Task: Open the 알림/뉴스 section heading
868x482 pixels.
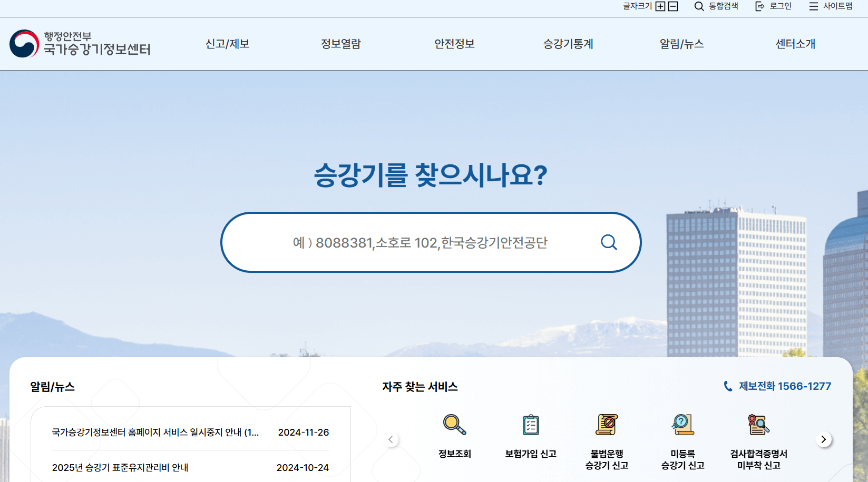Action: [x=52, y=386]
